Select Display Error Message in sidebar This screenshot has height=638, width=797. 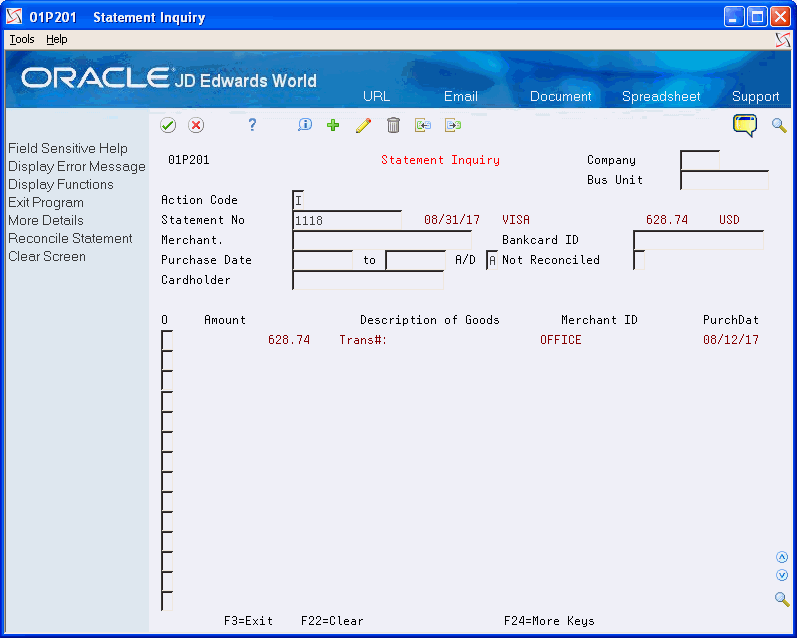tap(77, 166)
